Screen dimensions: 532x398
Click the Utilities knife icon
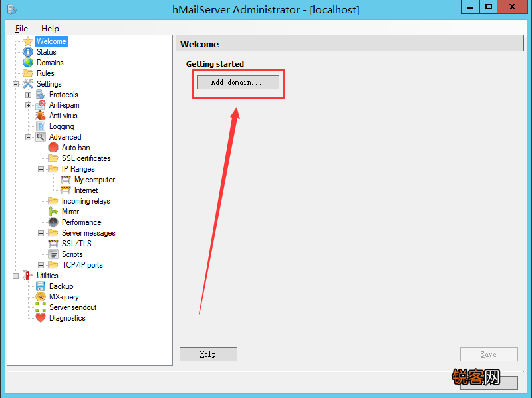tap(28, 276)
